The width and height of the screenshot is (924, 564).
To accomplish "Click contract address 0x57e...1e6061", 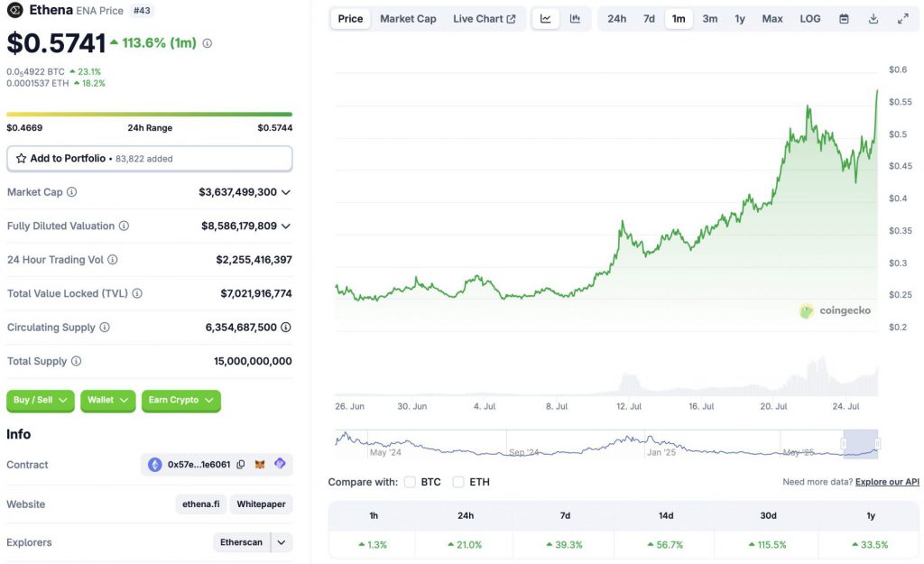I will coord(199,465).
